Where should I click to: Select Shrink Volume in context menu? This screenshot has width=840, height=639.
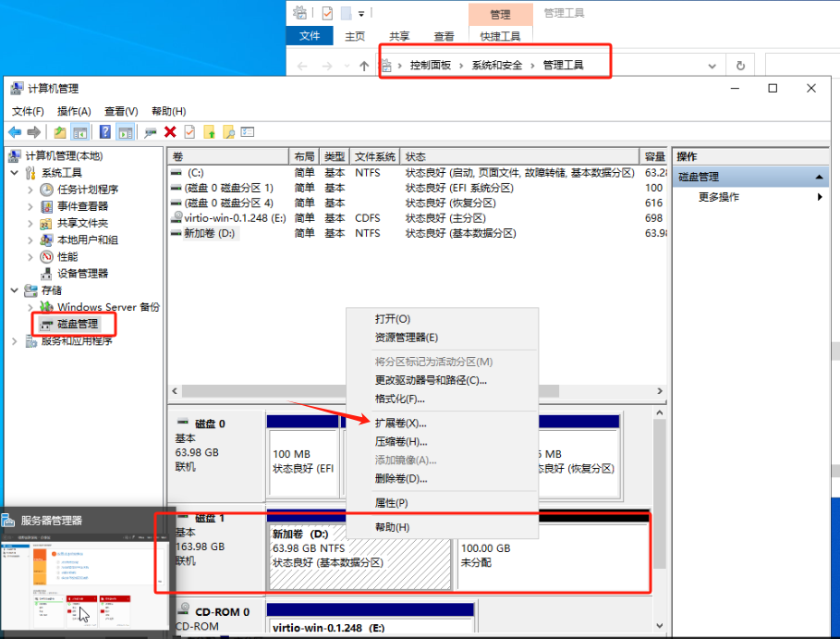(400, 441)
